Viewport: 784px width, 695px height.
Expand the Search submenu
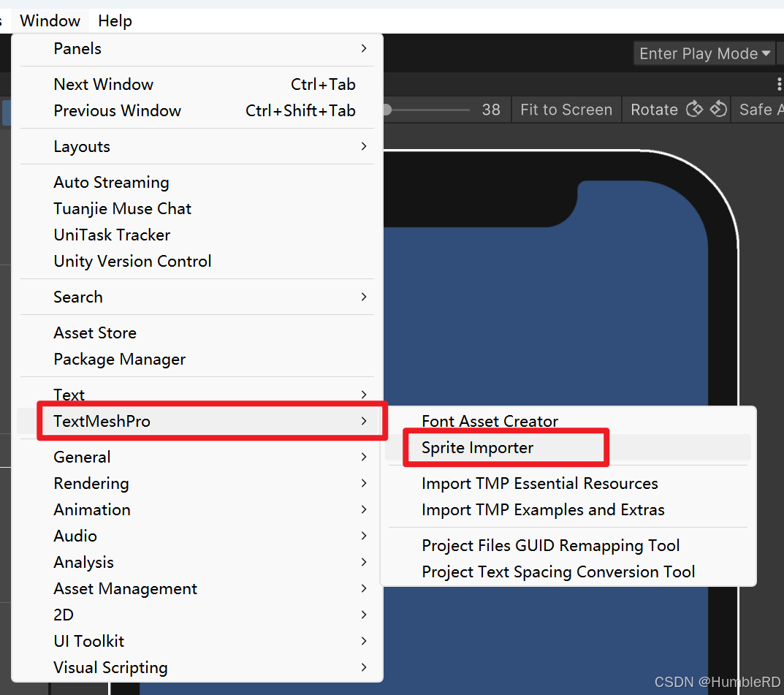tap(197, 297)
